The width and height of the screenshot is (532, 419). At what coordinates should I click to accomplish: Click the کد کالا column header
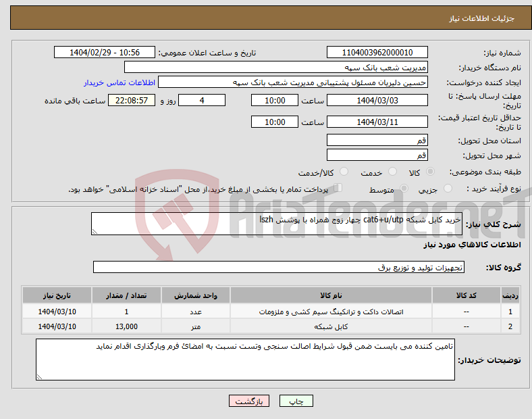pyautogui.click(x=467, y=295)
